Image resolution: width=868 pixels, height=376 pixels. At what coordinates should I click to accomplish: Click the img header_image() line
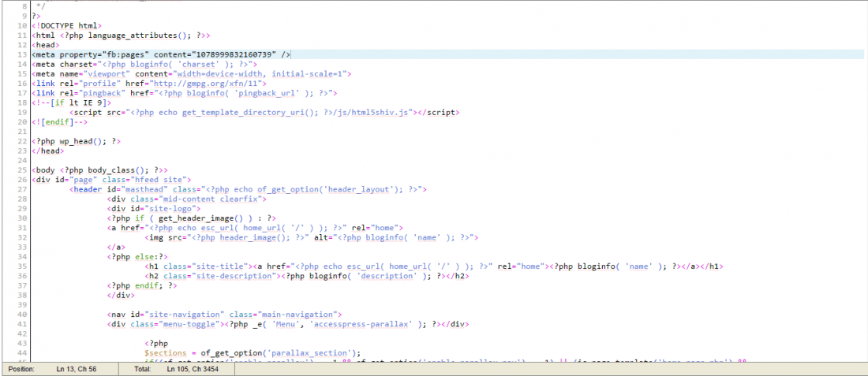point(311,237)
